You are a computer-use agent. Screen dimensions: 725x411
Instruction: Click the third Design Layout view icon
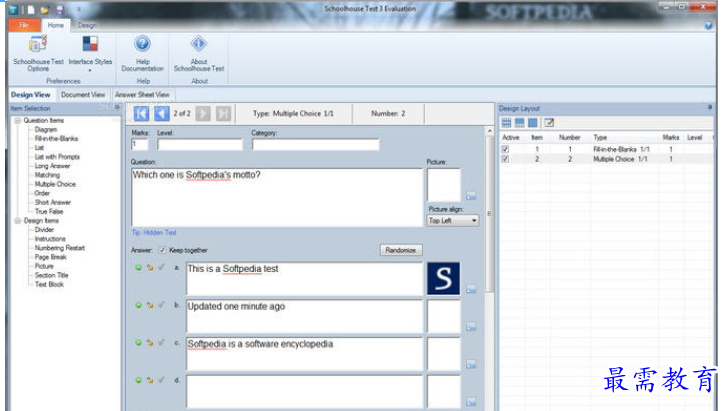533,123
